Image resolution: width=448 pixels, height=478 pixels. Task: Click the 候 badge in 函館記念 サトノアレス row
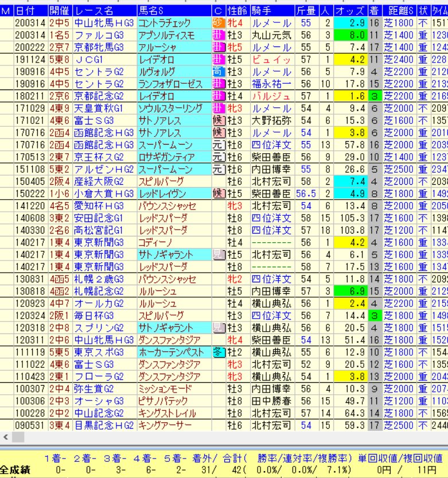tap(219, 133)
